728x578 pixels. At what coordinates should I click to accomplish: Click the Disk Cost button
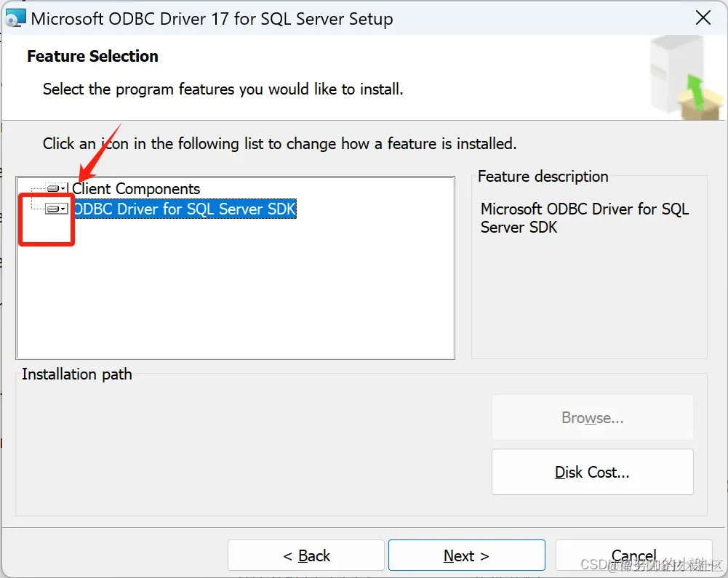593,472
